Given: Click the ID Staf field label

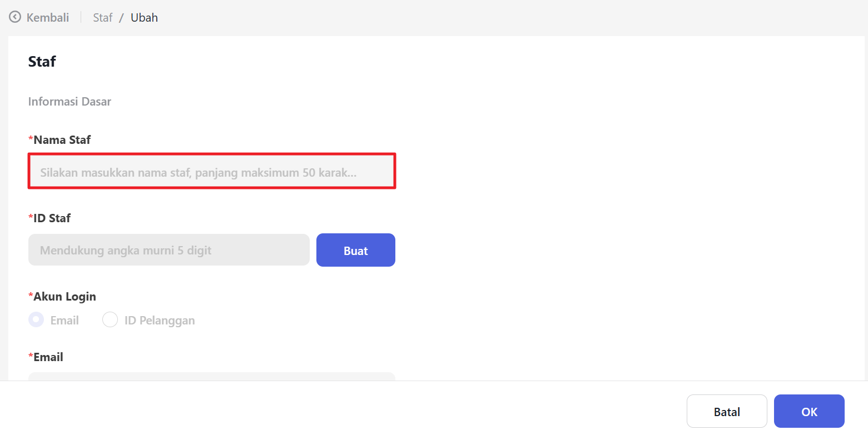Looking at the screenshot, I should pyautogui.click(x=52, y=218).
